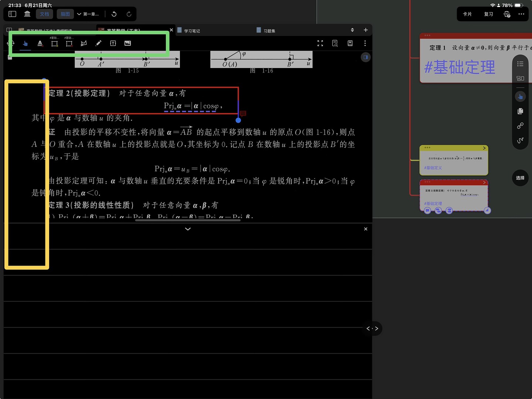Click the split-view divider arrows handle

372,328
